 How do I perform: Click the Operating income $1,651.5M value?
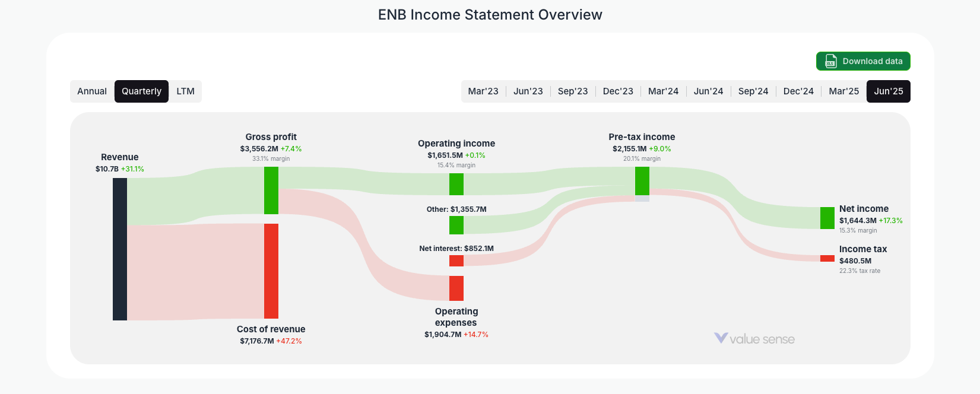[445, 155]
